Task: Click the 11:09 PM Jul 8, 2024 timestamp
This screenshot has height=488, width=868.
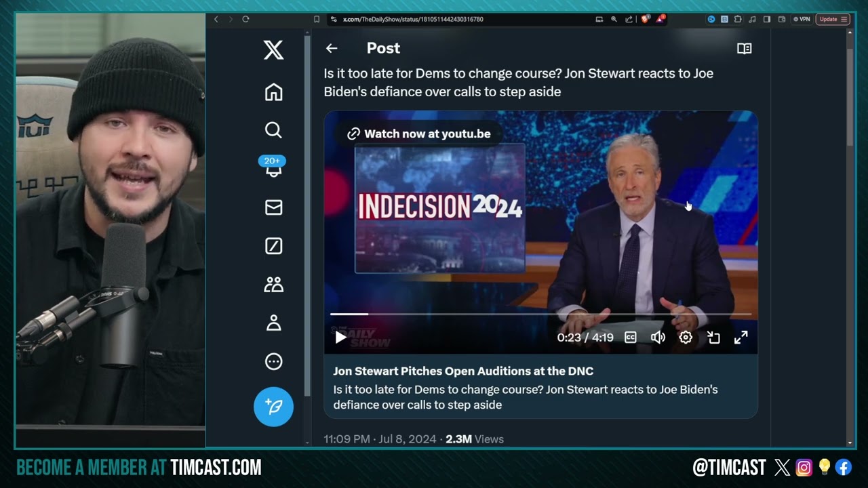Action: [380, 439]
